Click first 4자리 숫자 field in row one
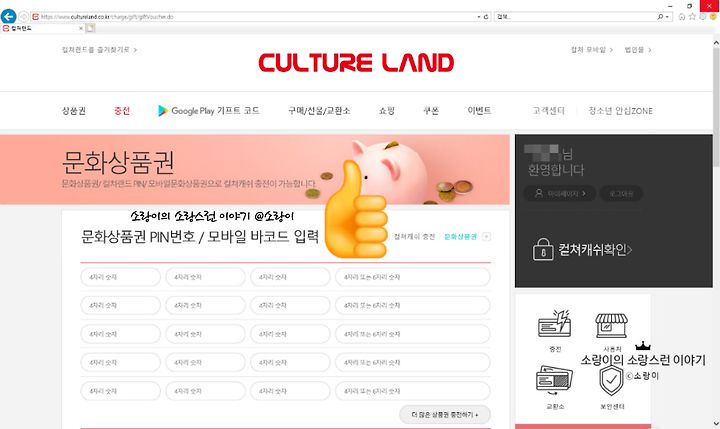This screenshot has height=429, width=720. [x=120, y=277]
